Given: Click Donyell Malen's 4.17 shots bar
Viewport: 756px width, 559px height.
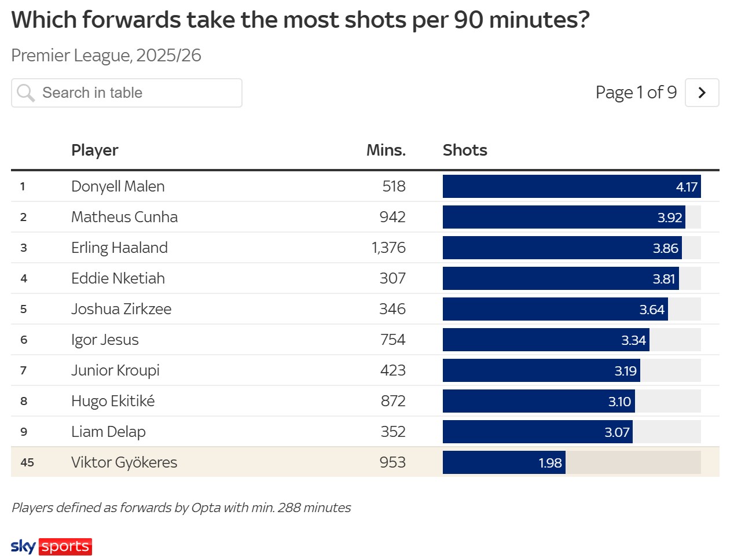Looking at the screenshot, I should [571, 186].
